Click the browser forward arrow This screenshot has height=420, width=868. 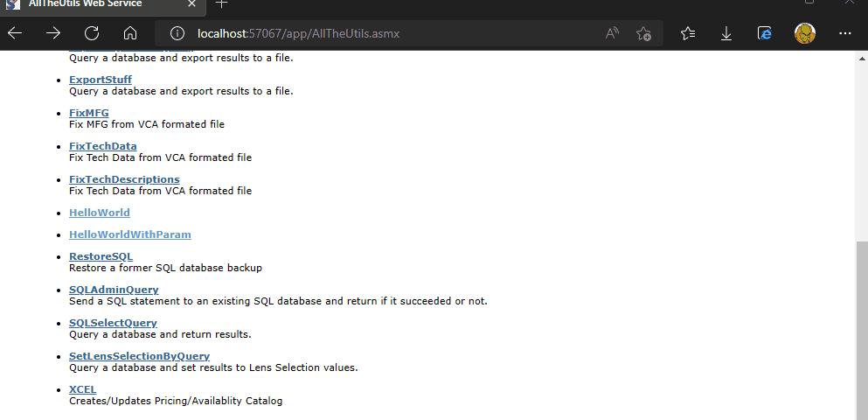coord(53,33)
